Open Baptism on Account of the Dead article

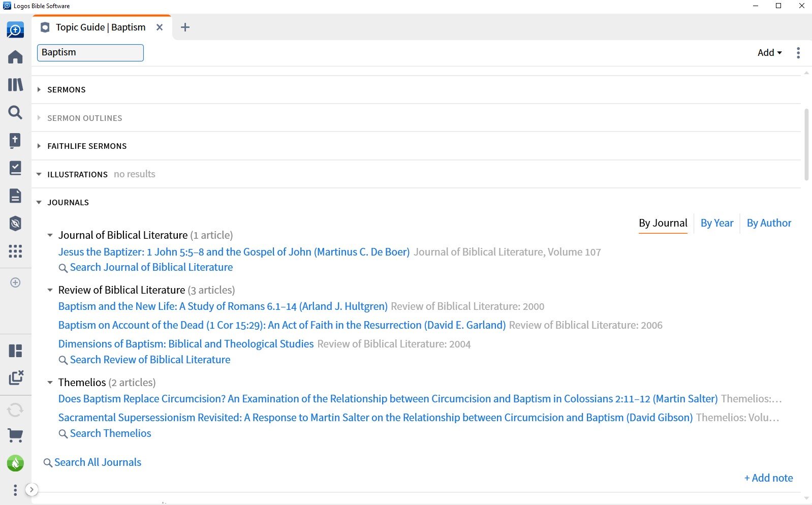click(282, 325)
